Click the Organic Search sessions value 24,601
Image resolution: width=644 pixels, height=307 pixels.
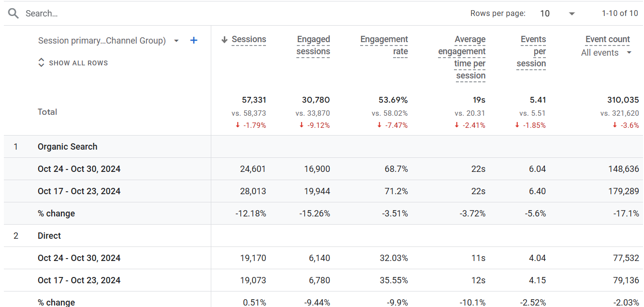click(x=253, y=169)
